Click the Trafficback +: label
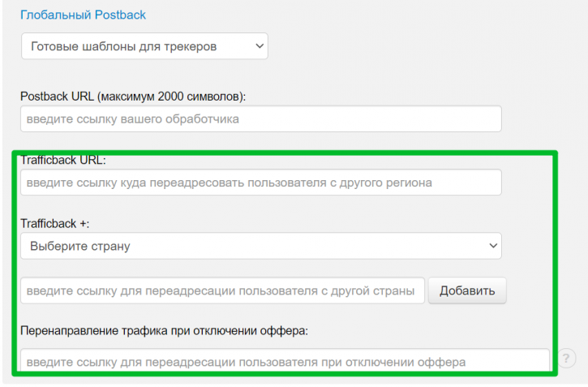588x387 pixels. pyautogui.click(x=55, y=223)
